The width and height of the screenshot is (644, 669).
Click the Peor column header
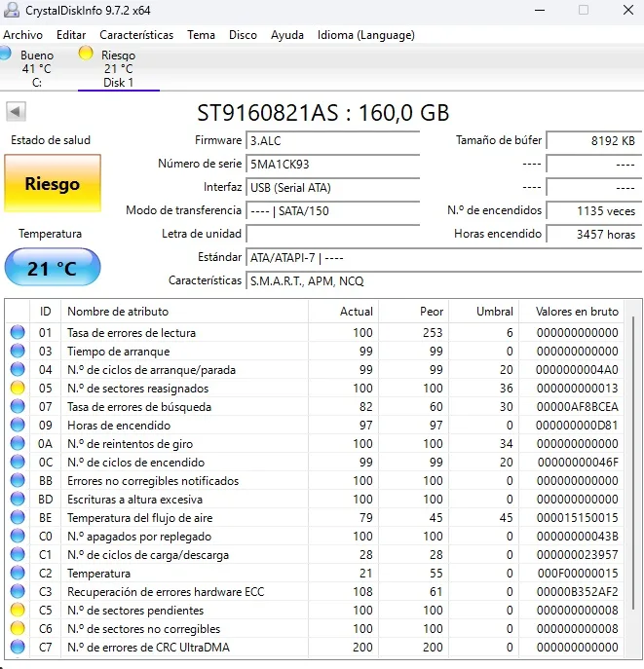[413, 312]
